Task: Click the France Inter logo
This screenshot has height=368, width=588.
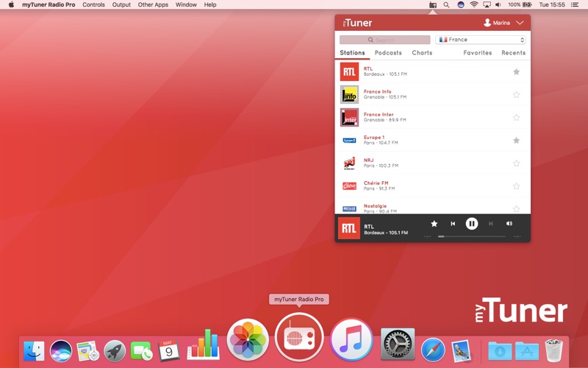Action: point(349,118)
